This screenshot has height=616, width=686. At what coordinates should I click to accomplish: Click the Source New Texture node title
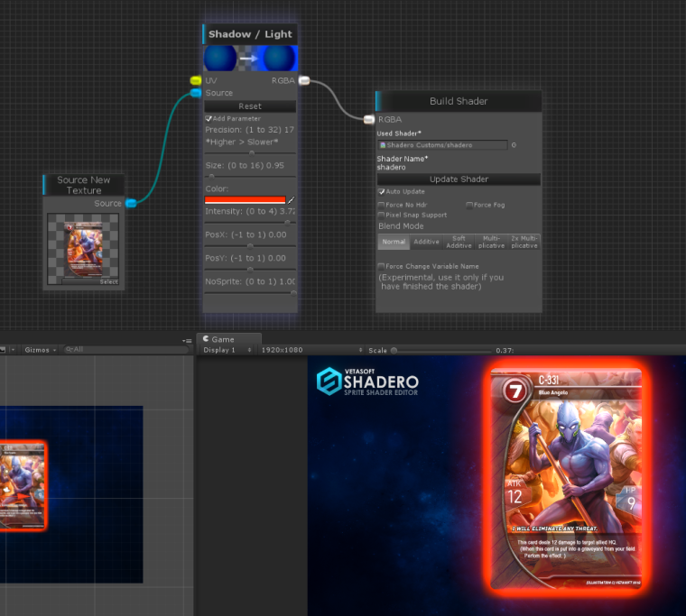click(x=84, y=185)
